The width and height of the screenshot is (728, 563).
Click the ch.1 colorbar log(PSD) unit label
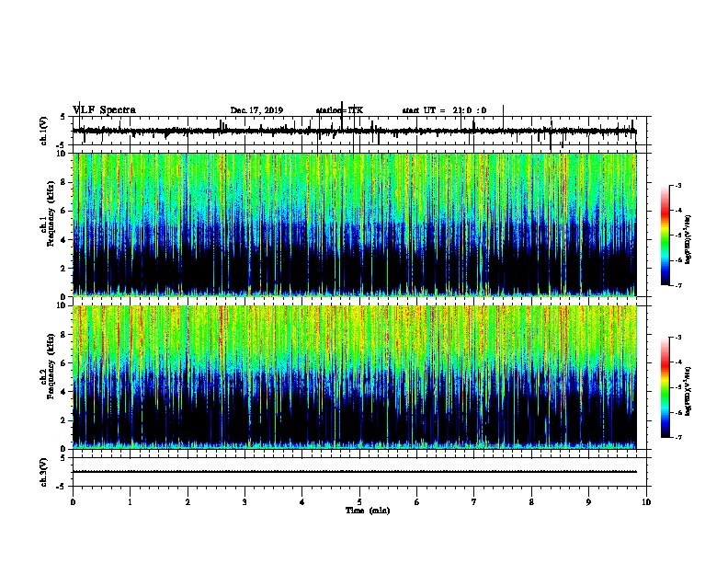tap(688, 240)
